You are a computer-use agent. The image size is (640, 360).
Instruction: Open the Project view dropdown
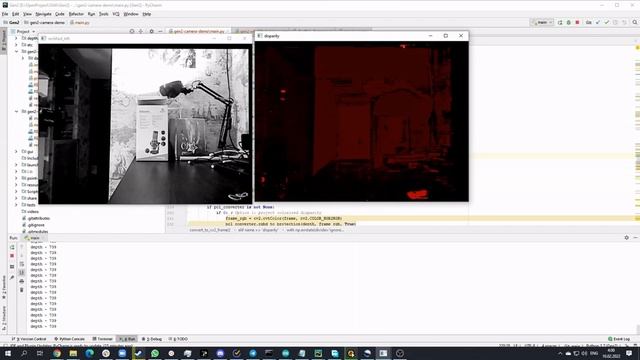tap(24, 31)
